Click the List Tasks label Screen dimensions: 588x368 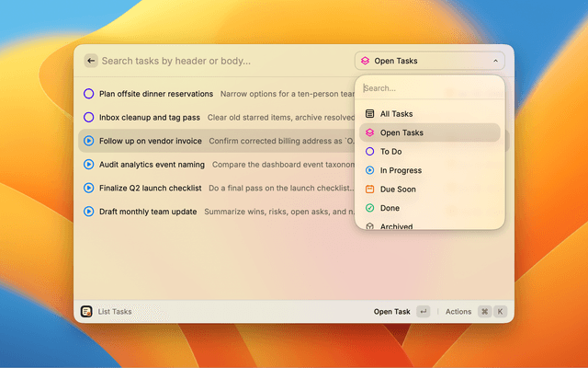(115, 311)
